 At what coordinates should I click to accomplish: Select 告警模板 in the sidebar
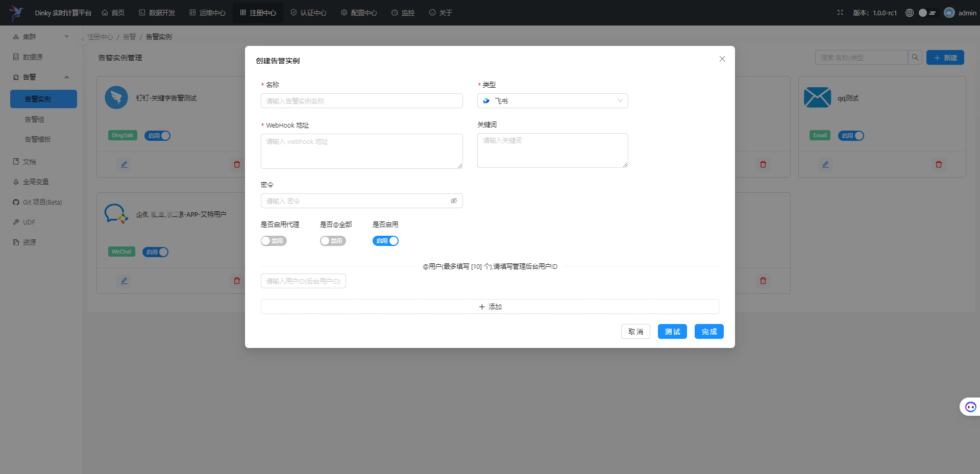pos(43,139)
